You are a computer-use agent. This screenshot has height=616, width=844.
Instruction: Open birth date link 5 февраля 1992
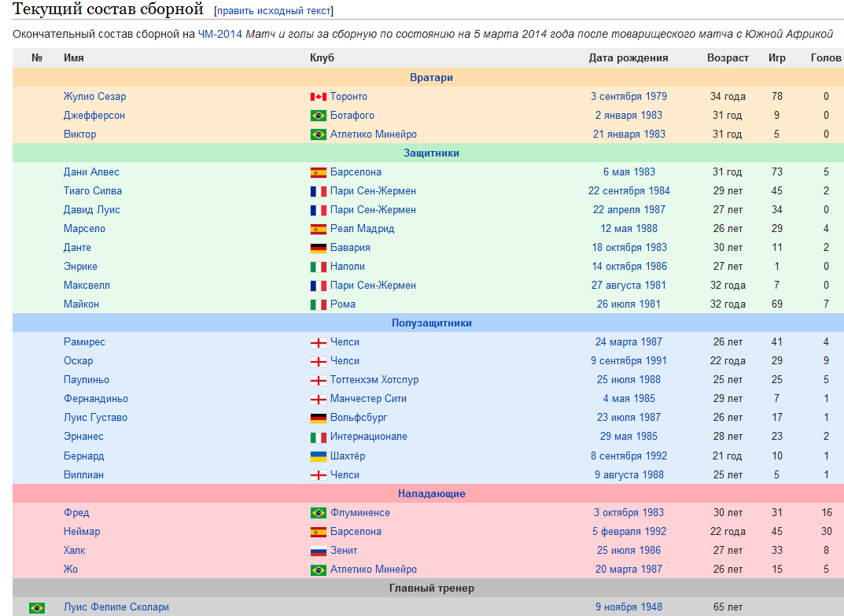click(629, 532)
